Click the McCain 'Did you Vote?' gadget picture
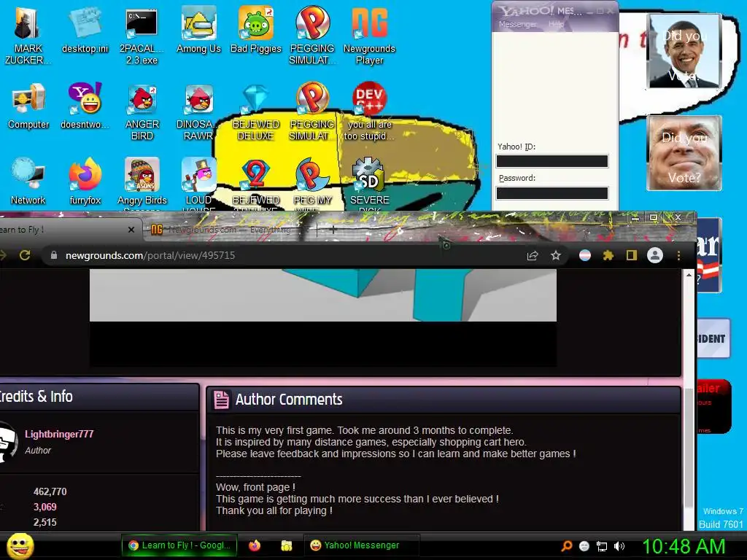The width and height of the screenshot is (747, 560). (684, 153)
